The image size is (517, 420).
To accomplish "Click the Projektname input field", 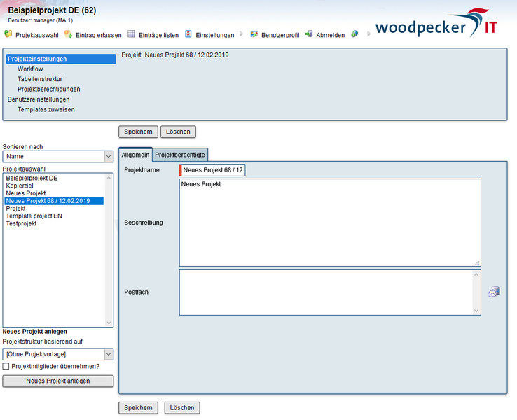I will click(213, 170).
